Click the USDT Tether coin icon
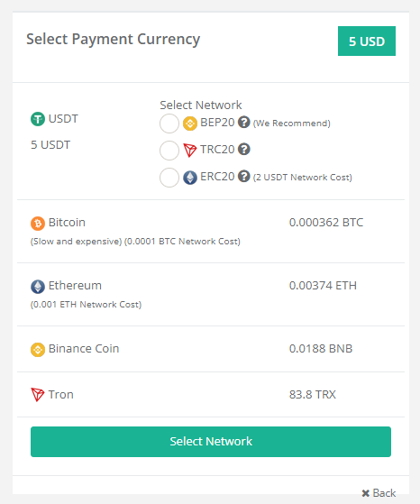This screenshot has height=504, width=420. (x=38, y=119)
